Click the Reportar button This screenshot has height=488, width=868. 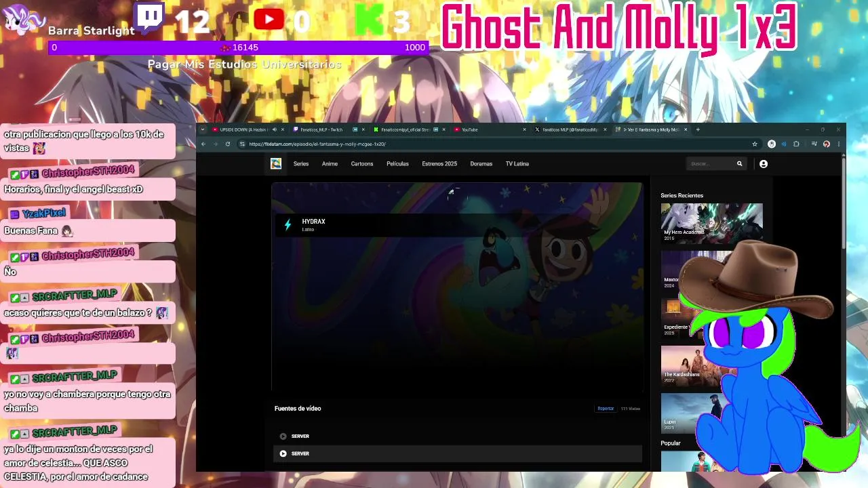(606, 409)
